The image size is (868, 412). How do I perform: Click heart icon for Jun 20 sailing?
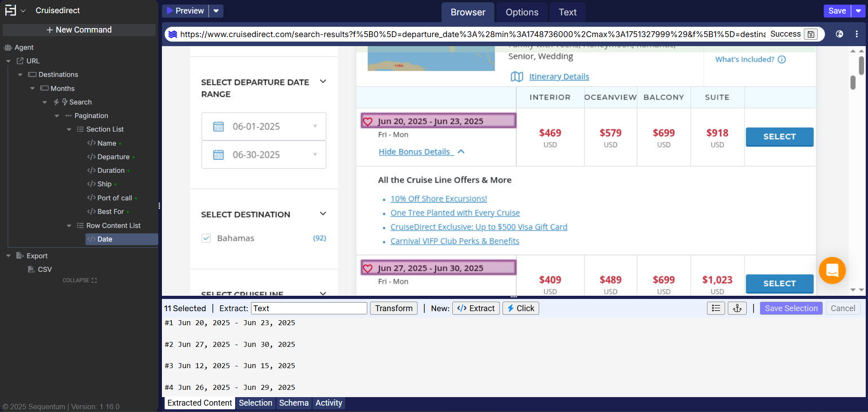point(368,122)
